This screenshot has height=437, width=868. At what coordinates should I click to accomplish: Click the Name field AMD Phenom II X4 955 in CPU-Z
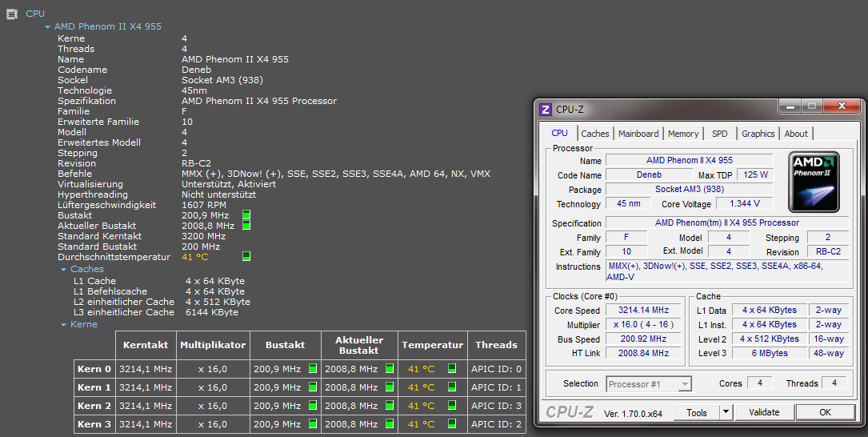pos(689,160)
